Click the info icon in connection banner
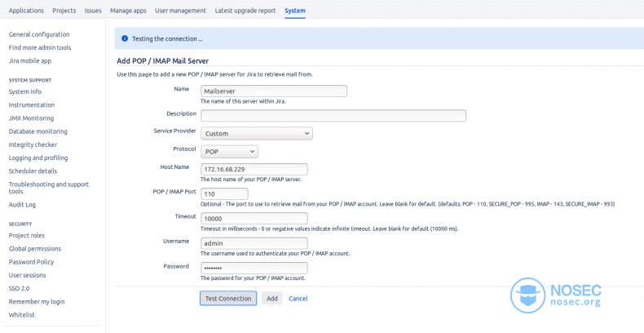 [x=125, y=38]
